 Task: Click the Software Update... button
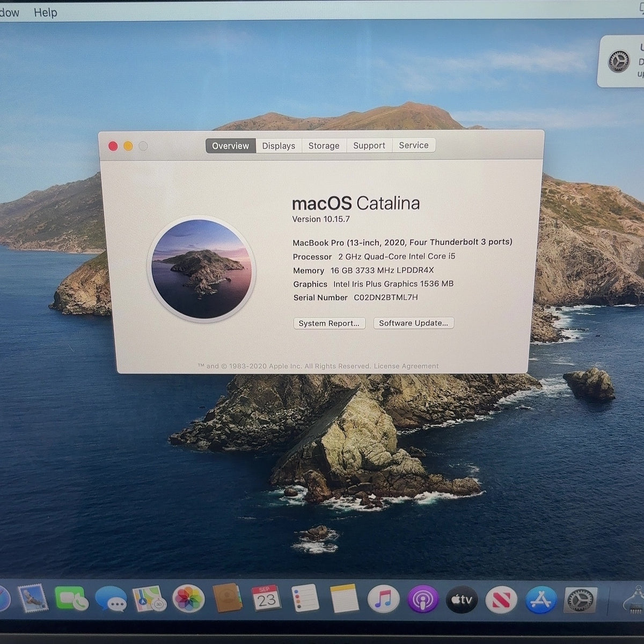pos(414,323)
